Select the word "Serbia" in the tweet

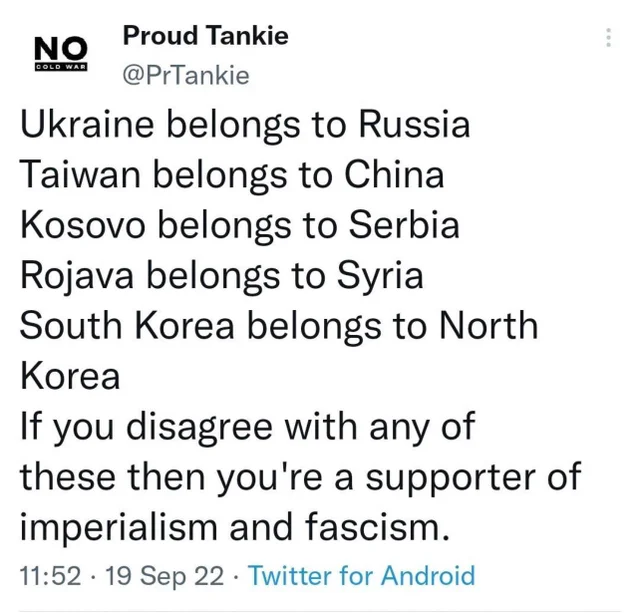point(404,226)
